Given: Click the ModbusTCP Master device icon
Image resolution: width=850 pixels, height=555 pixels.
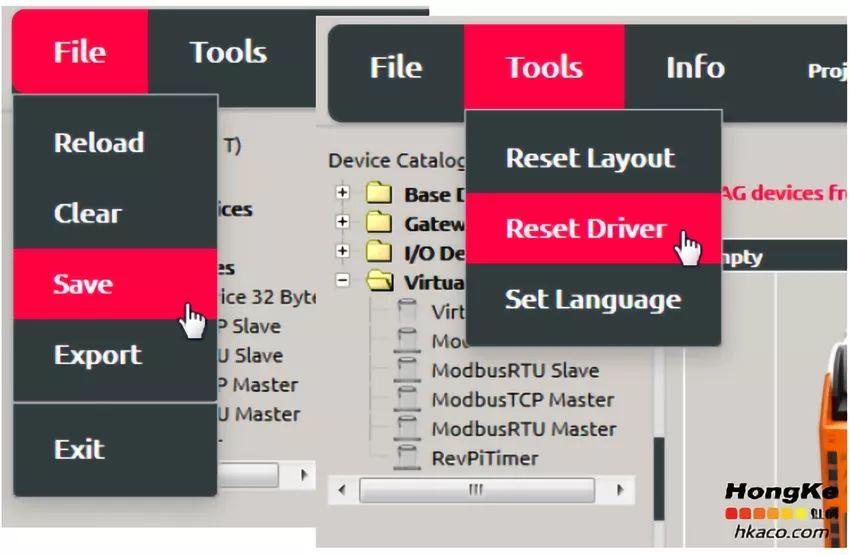Looking at the screenshot, I should coord(407,399).
